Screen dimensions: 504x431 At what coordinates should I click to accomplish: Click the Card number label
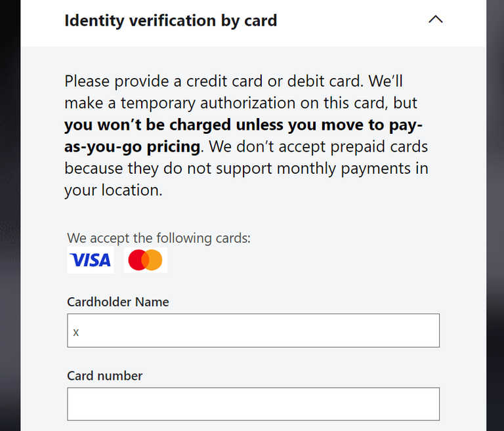(105, 376)
